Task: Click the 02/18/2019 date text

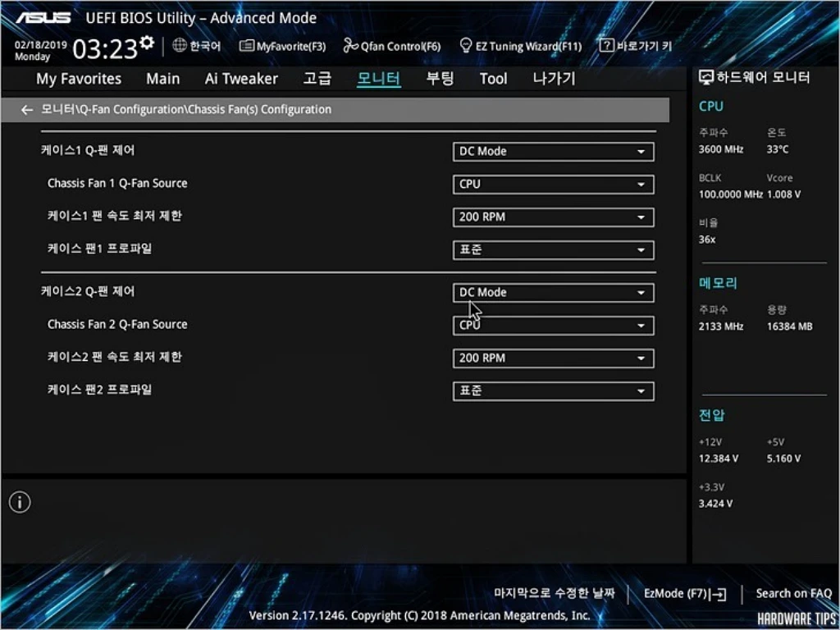Action: click(41, 45)
